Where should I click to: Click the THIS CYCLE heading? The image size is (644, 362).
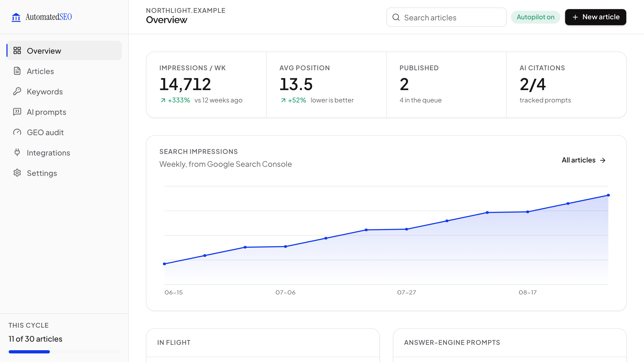28,325
